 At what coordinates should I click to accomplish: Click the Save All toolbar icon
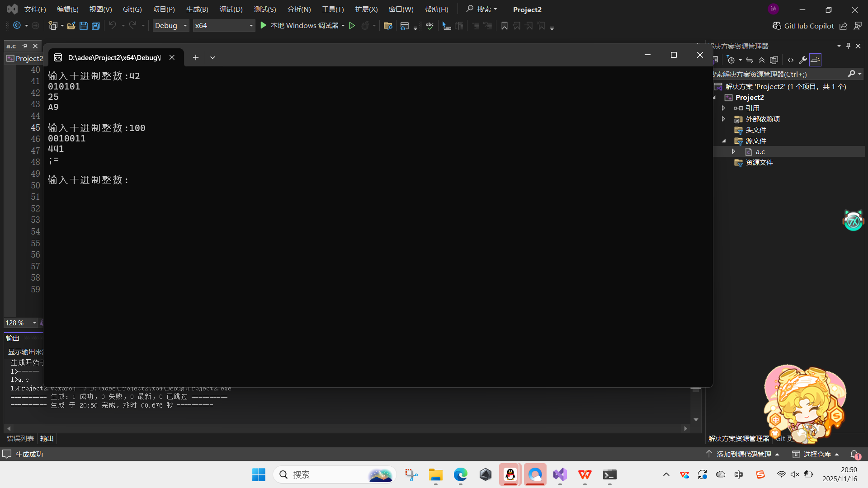click(x=96, y=26)
